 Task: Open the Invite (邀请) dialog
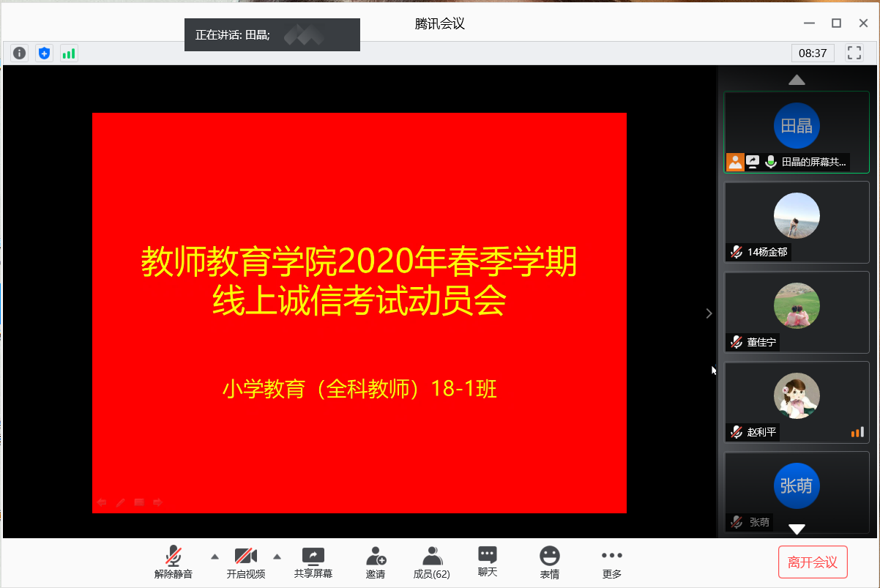tap(376, 562)
